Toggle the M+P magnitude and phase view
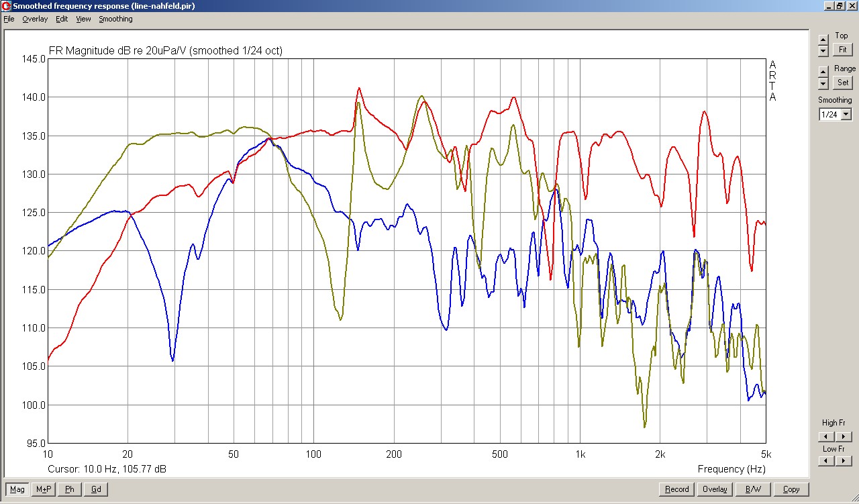 tap(44, 489)
